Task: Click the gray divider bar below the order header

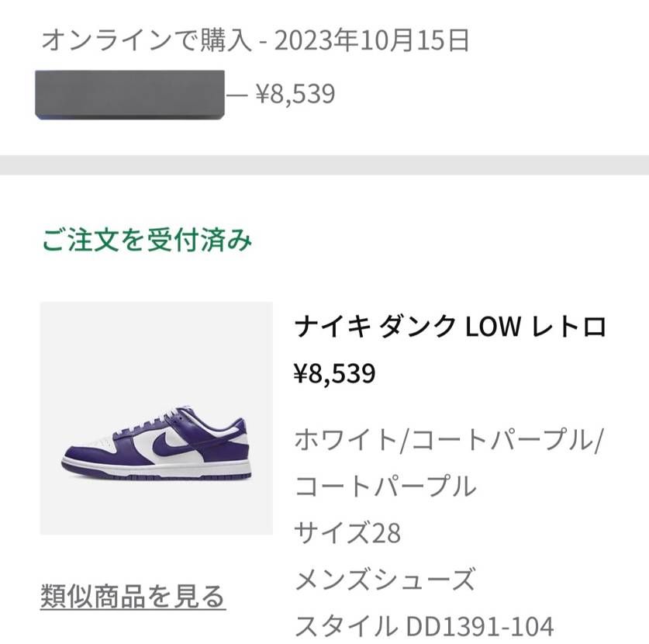Action: tap(324, 163)
